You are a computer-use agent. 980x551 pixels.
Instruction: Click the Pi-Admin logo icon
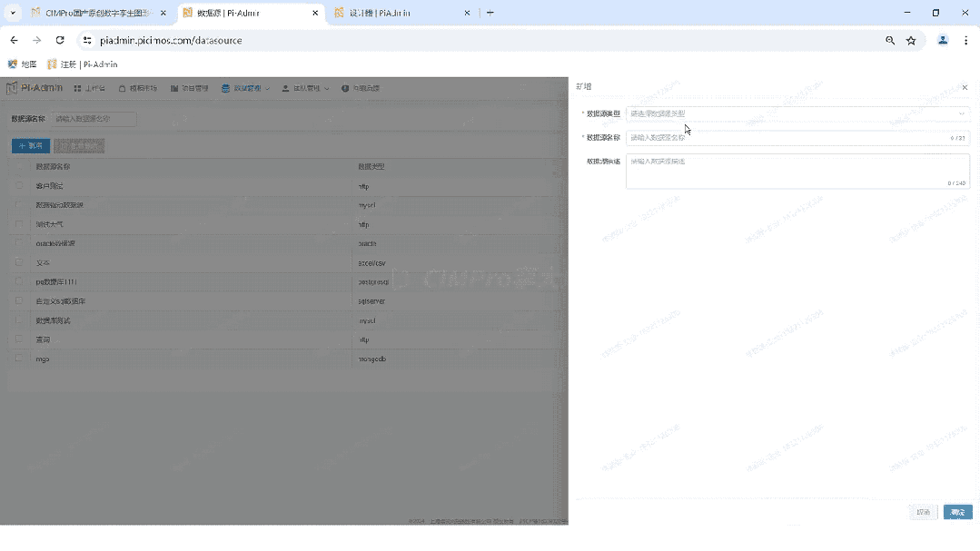11,88
